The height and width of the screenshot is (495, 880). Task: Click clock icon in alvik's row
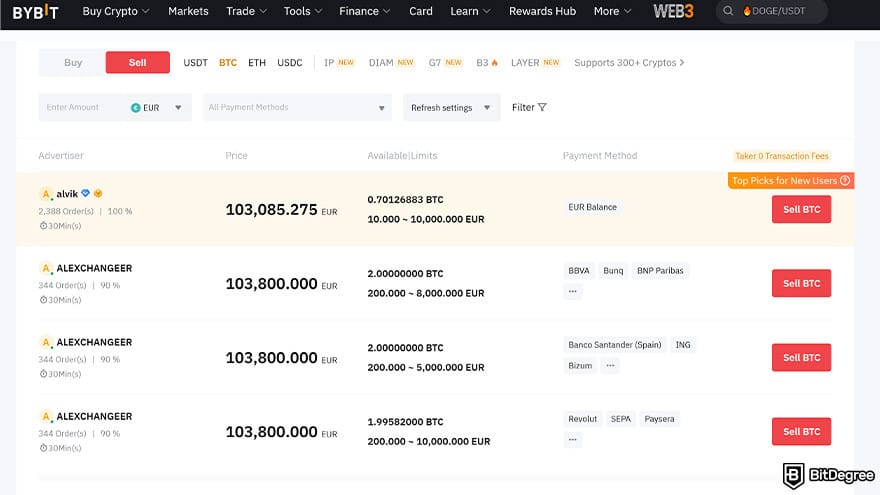coord(43,226)
